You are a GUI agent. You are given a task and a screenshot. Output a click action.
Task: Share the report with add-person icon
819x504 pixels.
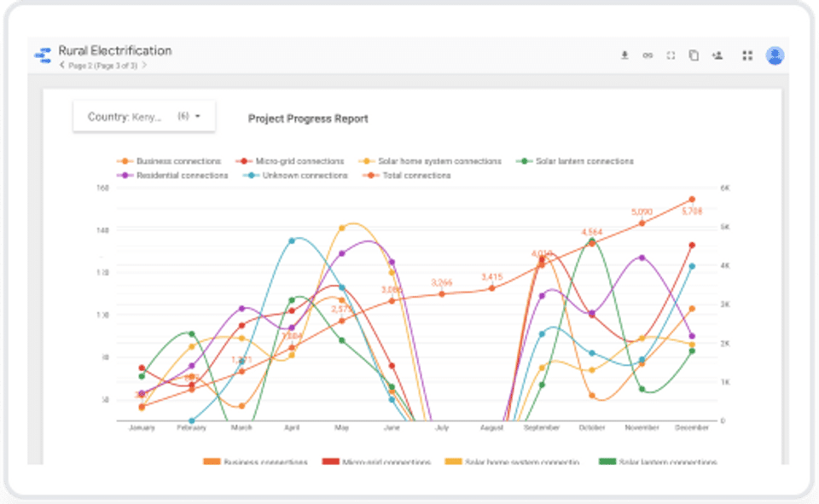(717, 55)
